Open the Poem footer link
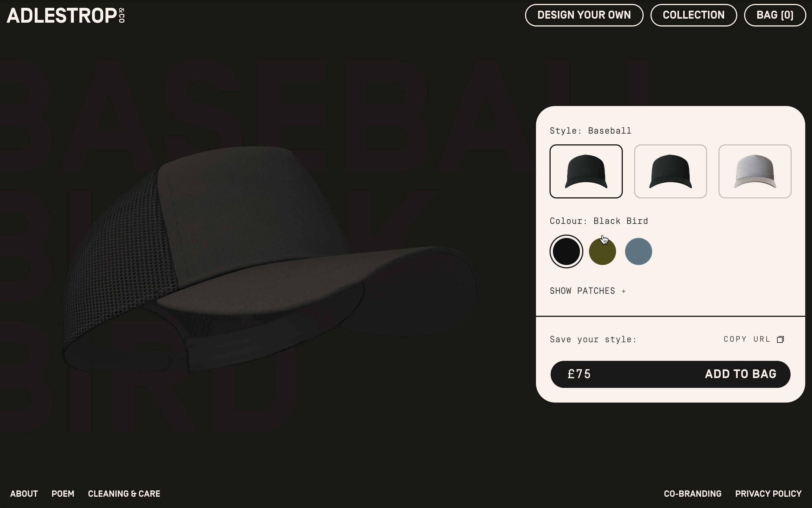 point(63,494)
